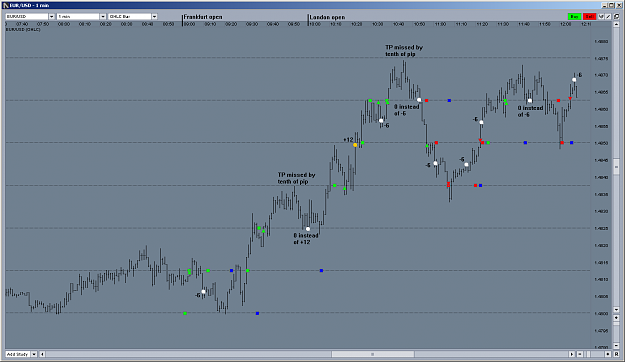
Task: Click the upper 'TP missed by tenth of pip' note
Action: coord(404,51)
